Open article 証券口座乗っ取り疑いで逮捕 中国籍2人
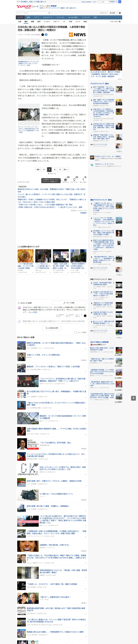This screenshot has width=138, height=644. point(48,506)
